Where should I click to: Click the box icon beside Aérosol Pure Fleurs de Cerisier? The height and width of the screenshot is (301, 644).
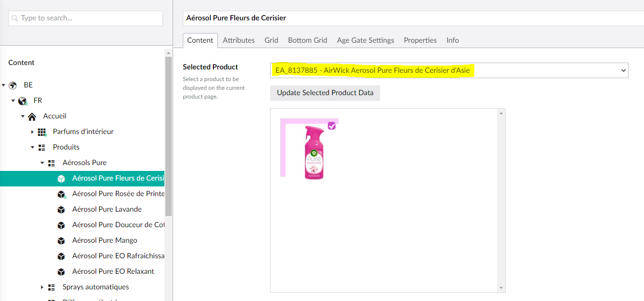[61, 178]
